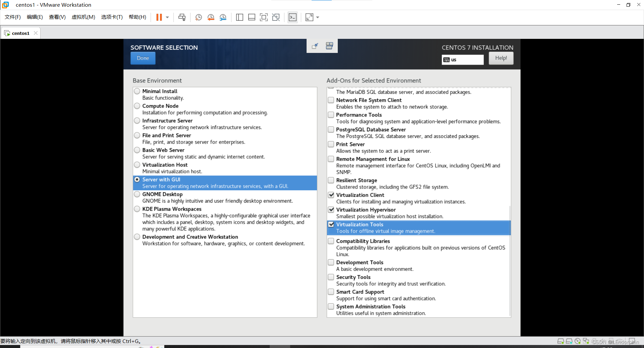Click the us keyboard layout field
This screenshot has height=348, width=644.
click(463, 60)
